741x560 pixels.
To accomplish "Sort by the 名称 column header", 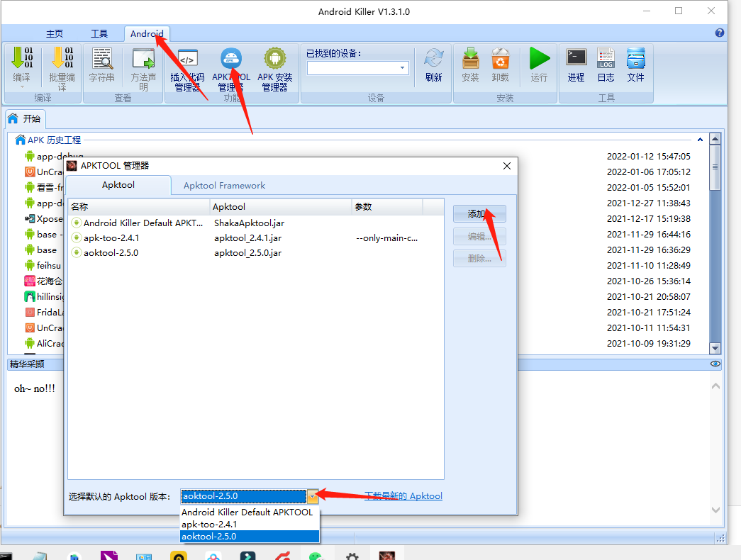I will point(139,207).
